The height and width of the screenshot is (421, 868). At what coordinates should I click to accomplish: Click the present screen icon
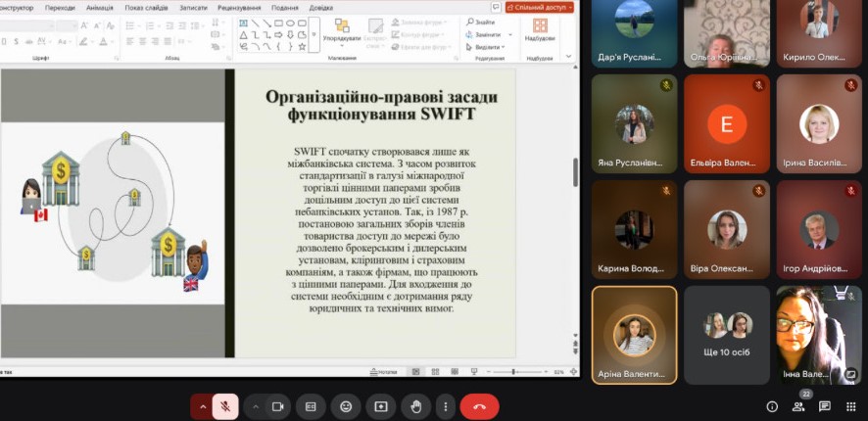pos(380,406)
